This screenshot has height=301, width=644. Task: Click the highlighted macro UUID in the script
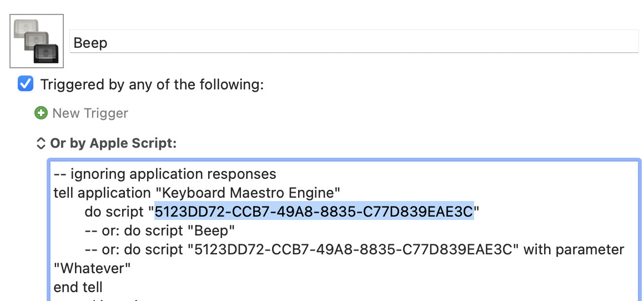click(314, 212)
